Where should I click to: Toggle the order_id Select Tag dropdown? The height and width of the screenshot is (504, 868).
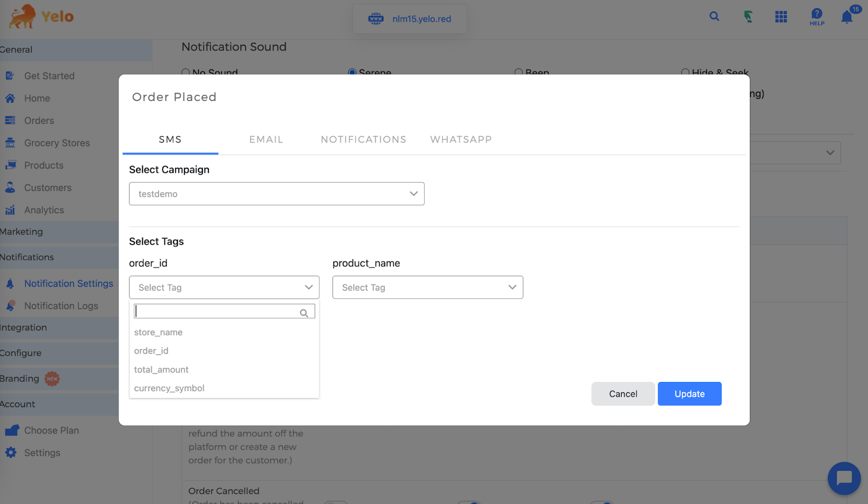pyautogui.click(x=224, y=288)
